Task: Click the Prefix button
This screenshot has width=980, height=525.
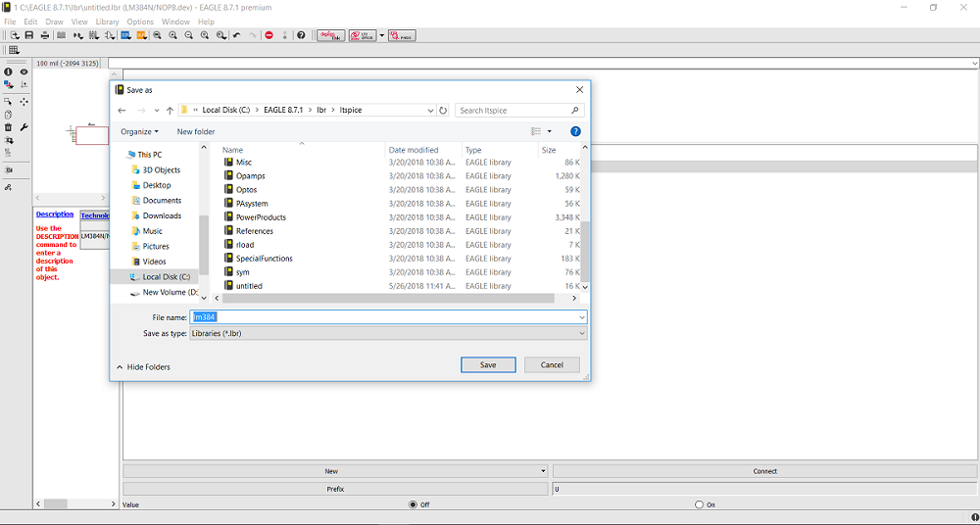Action: coord(335,489)
